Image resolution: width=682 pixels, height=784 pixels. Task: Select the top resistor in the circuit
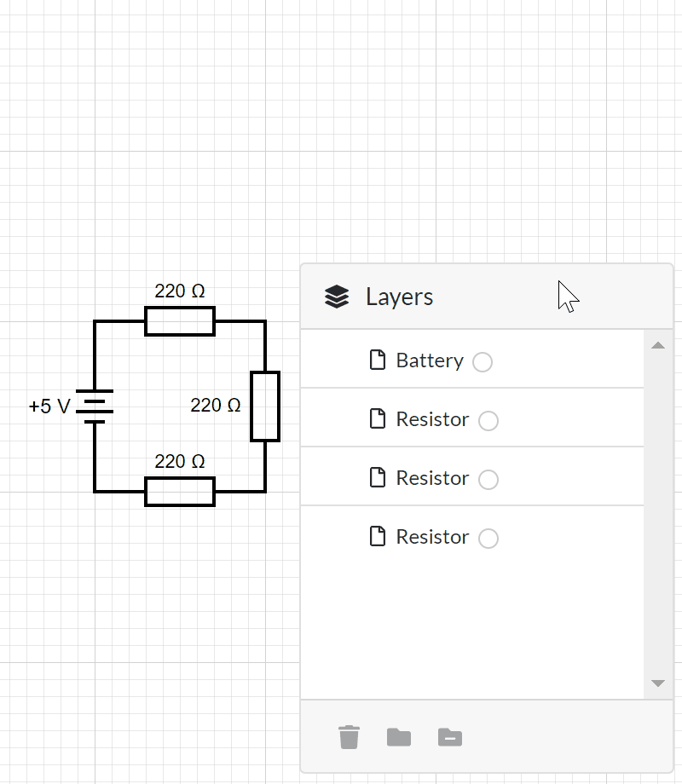click(x=180, y=321)
